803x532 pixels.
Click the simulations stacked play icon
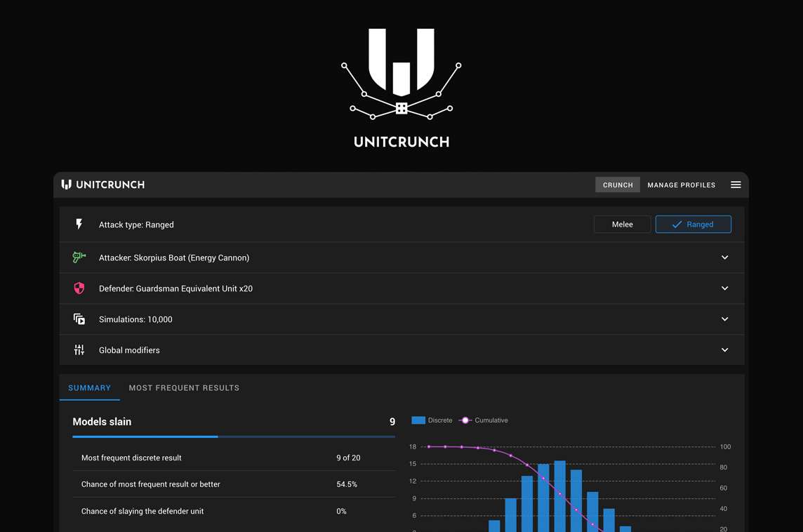point(79,319)
